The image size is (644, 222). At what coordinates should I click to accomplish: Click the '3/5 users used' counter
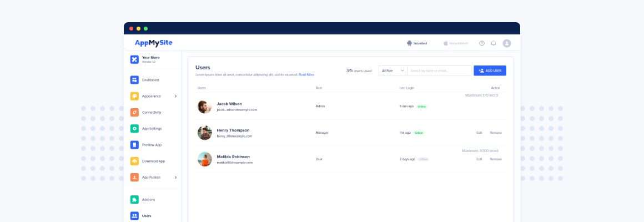pos(359,70)
